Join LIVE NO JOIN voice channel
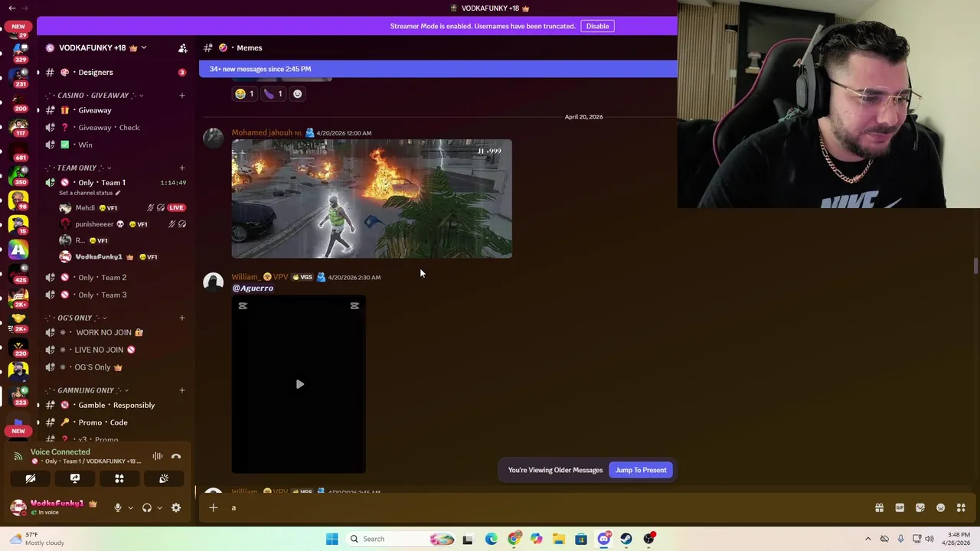 point(115,350)
